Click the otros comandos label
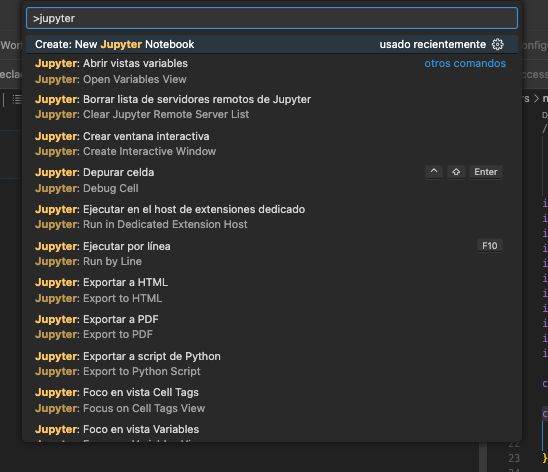This screenshot has height=472, width=548. point(465,63)
